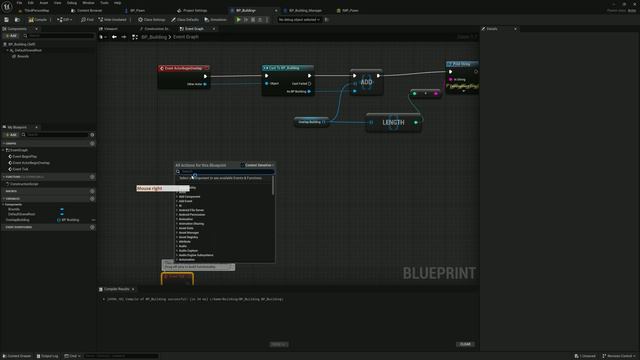640x360 pixels.
Task: Select Event BeginPlay in My Blueprint
Action: click(x=24, y=156)
